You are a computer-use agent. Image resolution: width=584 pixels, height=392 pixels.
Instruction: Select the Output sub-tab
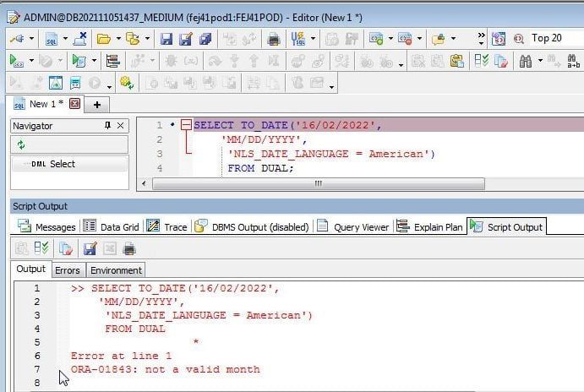30,269
